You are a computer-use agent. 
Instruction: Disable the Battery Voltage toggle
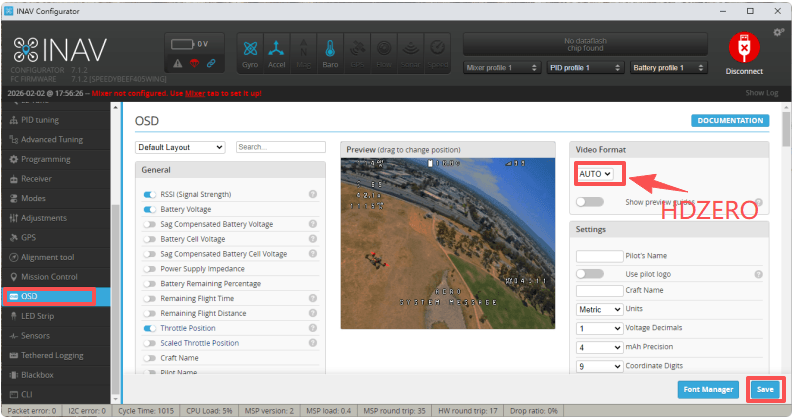pos(150,210)
